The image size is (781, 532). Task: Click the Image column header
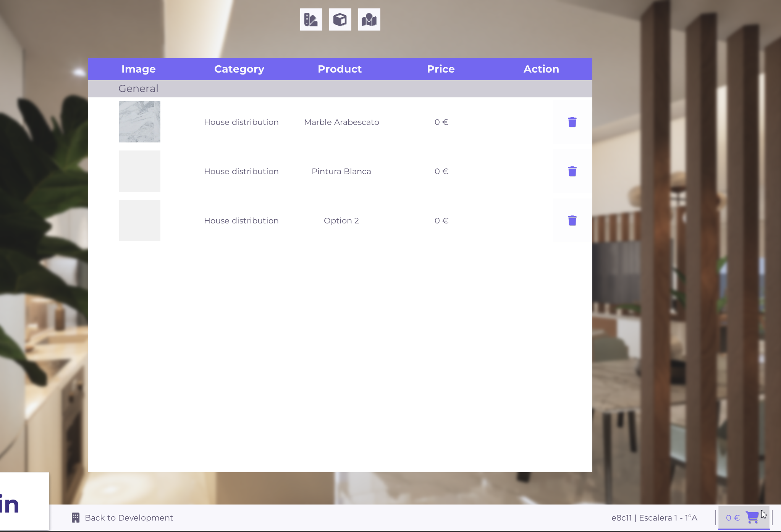point(138,69)
